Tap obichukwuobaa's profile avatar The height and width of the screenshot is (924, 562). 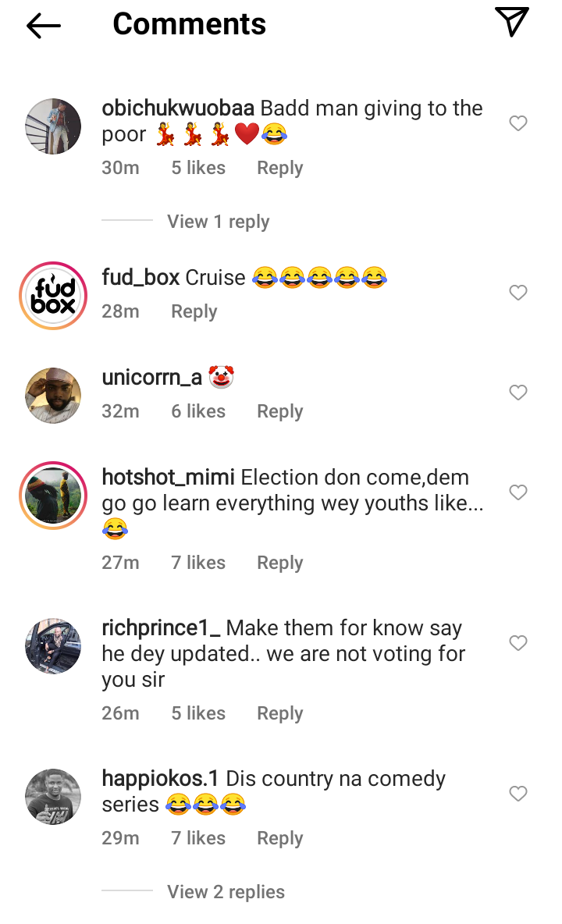click(x=53, y=126)
